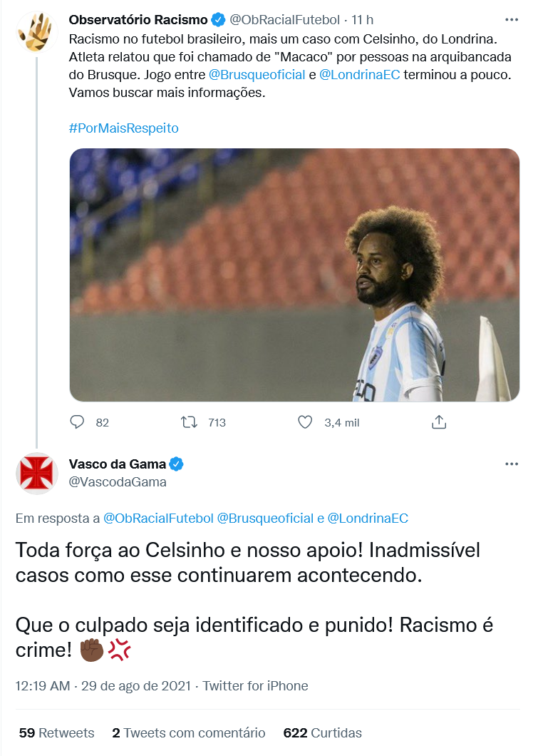Screen dimensions: 533x756
Task: Open the Celsinho photo in tweet
Action: [294, 275]
